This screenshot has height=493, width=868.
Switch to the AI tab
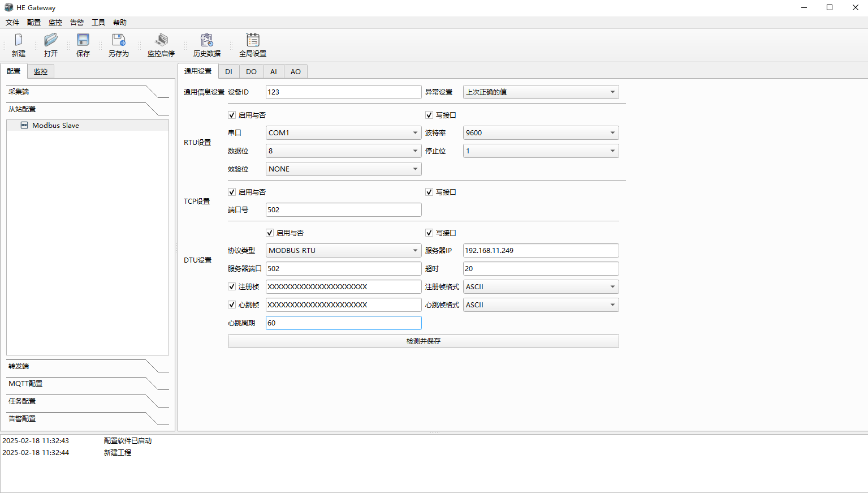pos(274,71)
